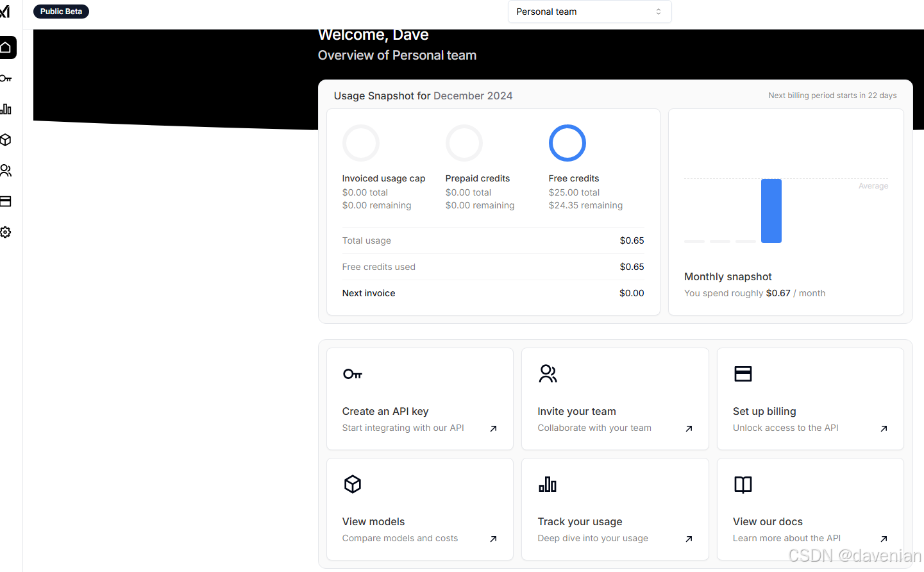924x572 pixels.
Task: Click 'Collaborate with your team' text
Action: click(594, 428)
